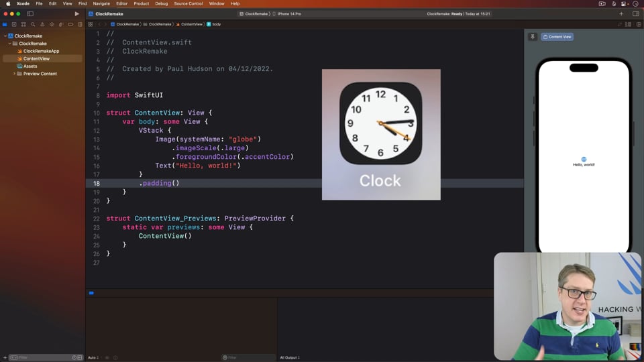Screen dimensions: 644x362
Task: Click the variable info icon
Action: [115, 357]
